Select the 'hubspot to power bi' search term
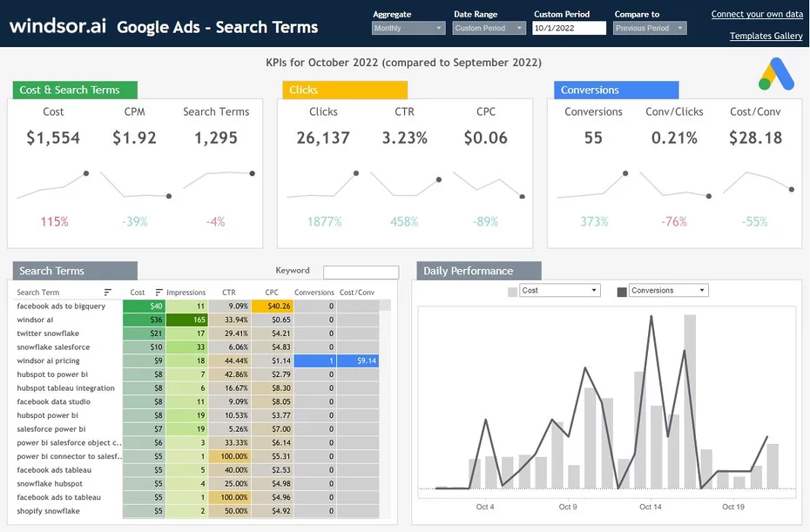This screenshot has height=532, width=810. click(52, 374)
